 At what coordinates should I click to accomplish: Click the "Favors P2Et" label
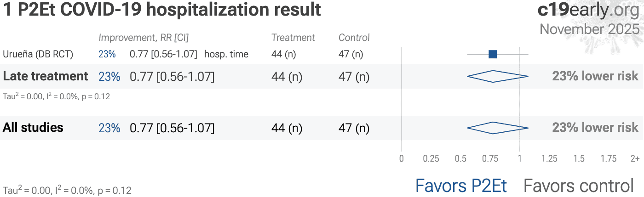pyautogui.click(x=461, y=186)
